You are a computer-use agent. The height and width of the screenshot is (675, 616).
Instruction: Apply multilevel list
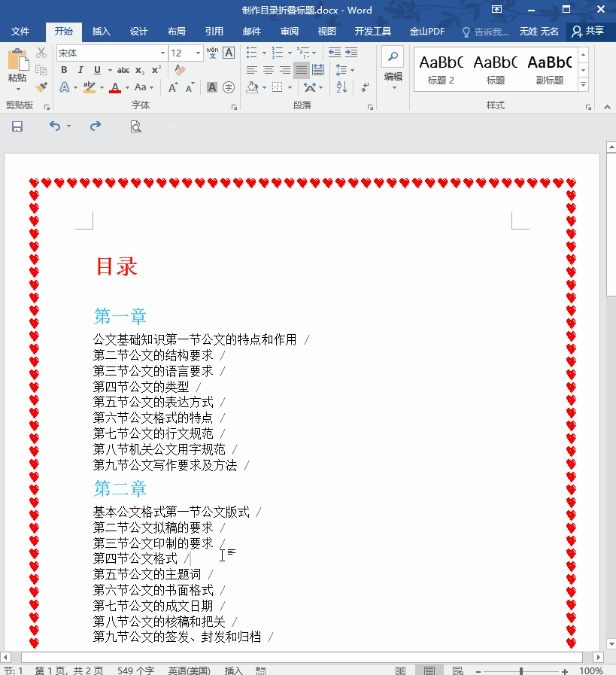303,53
